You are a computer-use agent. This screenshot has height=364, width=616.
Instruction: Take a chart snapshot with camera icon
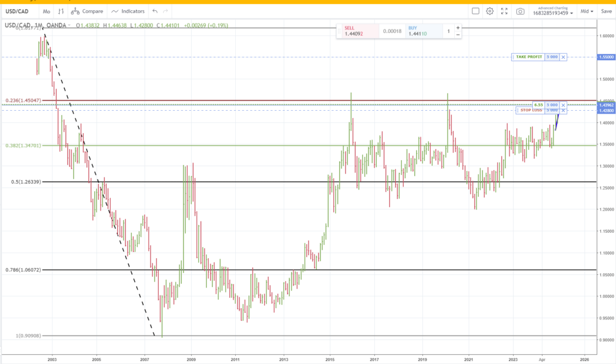point(520,11)
